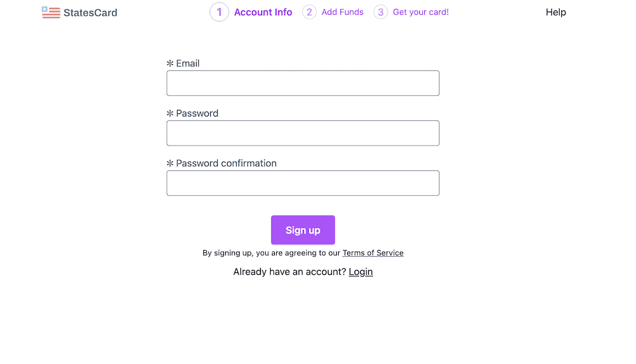Screen dimensions: 636x364
Task: Click the asterisk beside the Password label
Action: pos(170,113)
